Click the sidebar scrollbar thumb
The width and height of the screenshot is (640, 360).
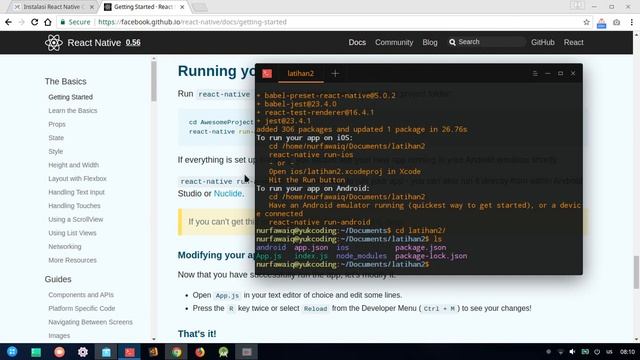coord(153,81)
